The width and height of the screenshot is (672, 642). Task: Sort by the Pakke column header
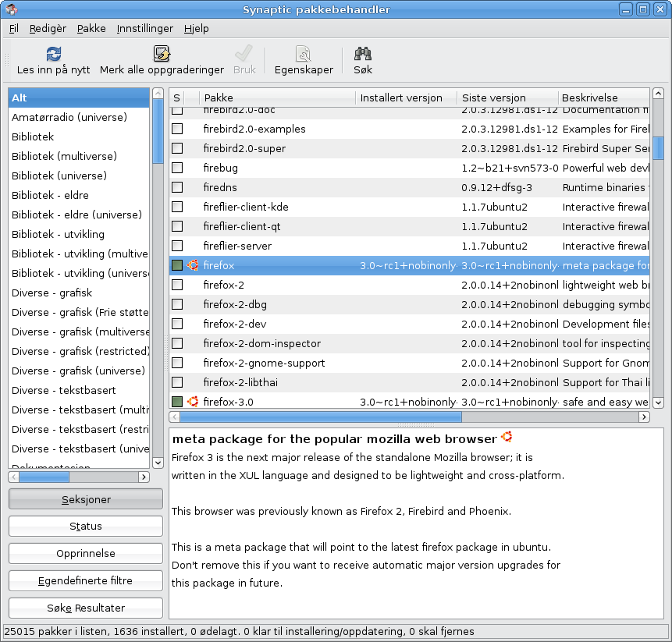[x=277, y=98]
